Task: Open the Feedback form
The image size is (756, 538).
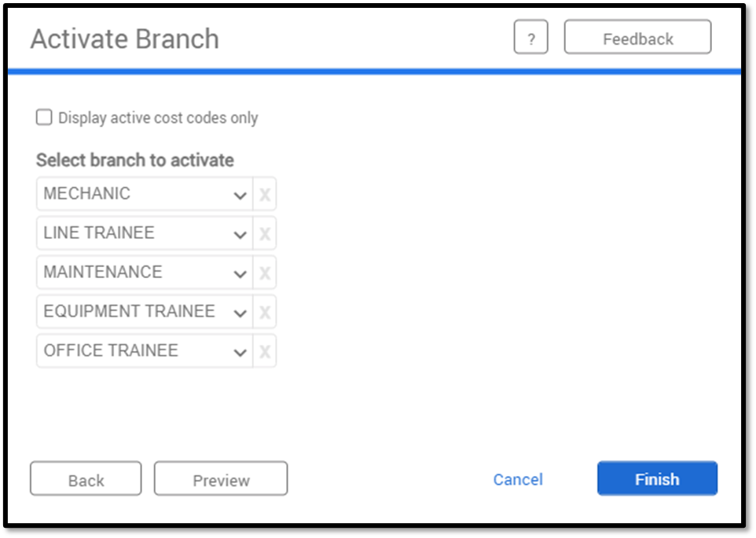Action: coord(637,37)
